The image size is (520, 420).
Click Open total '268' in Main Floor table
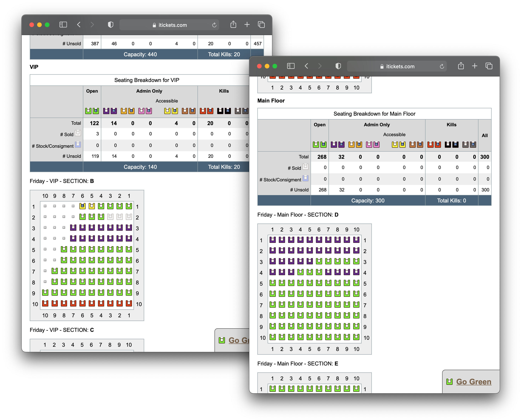tap(322, 157)
